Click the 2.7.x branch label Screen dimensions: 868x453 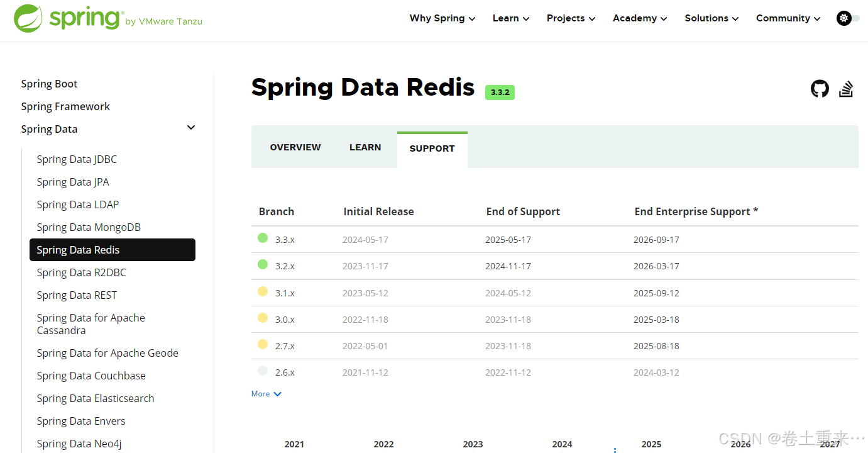coord(285,346)
